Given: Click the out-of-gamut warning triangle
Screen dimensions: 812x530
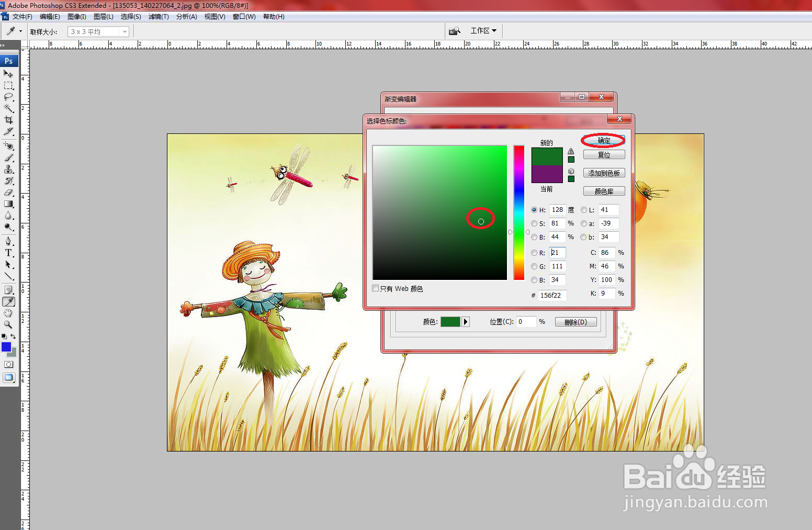Looking at the screenshot, I should pyautogui.click(x=571, y=151).
